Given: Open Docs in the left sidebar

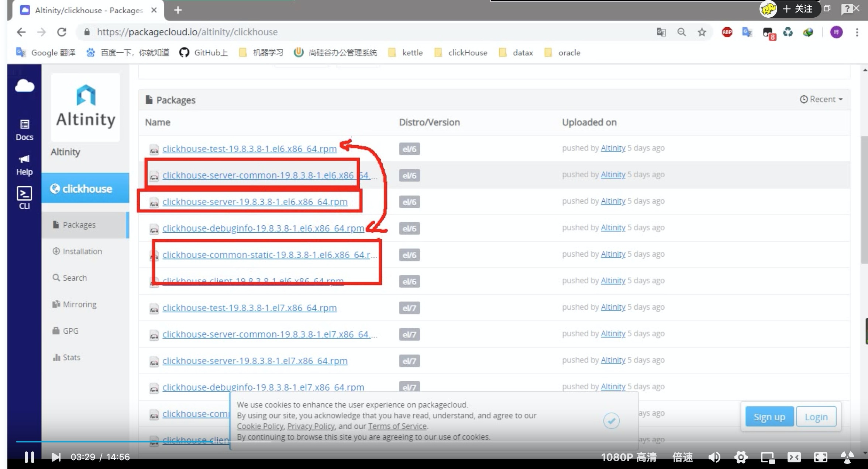Looking at the screenshot, I should [24, 130].
